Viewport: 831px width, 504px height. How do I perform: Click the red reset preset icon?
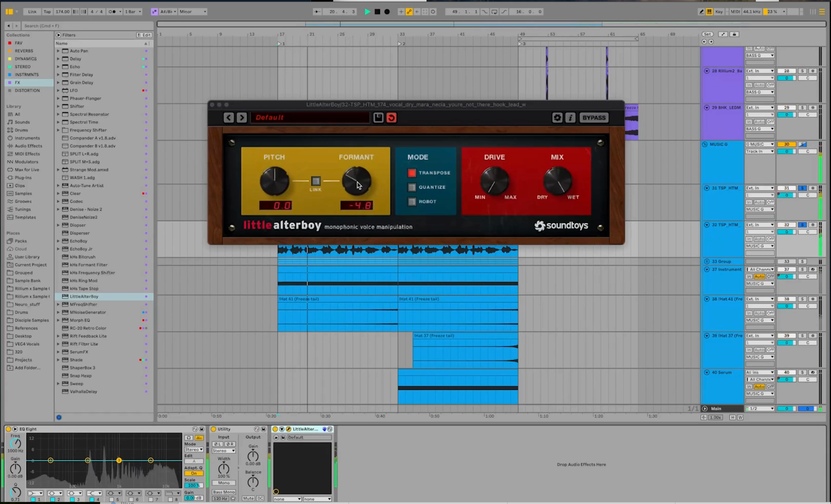[x=391, y=117]
